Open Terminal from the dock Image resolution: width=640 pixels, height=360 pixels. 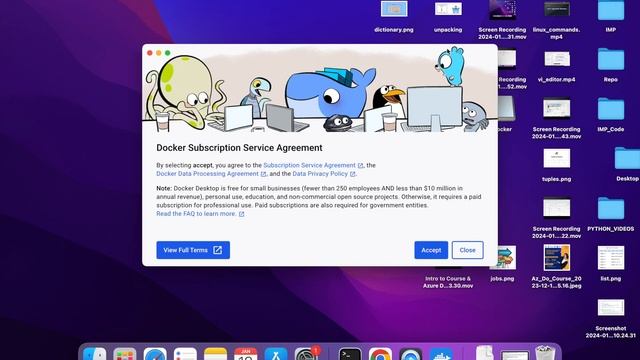click(350, 354)
